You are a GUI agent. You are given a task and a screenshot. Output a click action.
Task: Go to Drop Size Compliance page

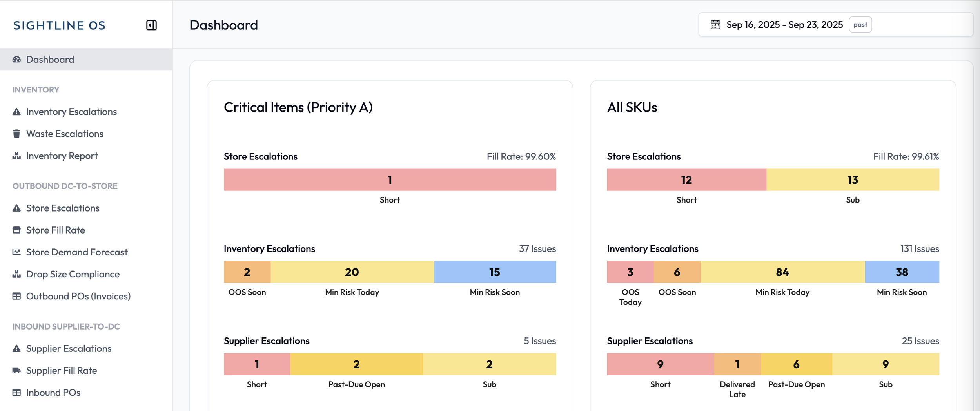[73, 274]
